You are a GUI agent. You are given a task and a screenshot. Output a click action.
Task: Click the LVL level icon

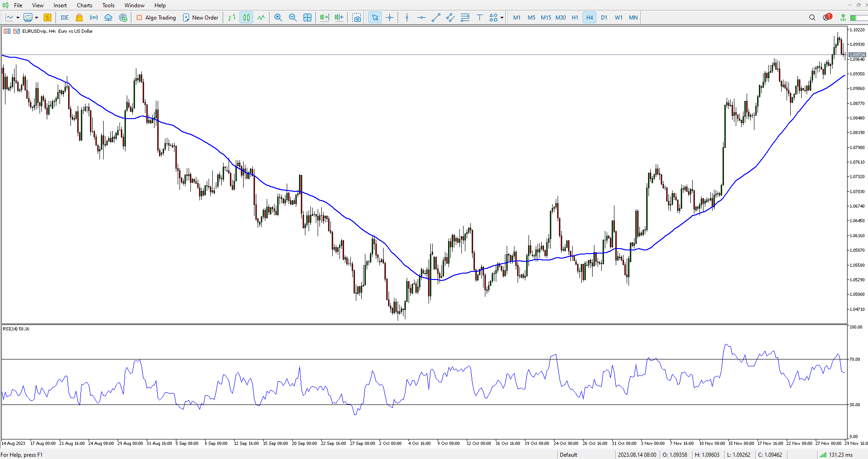click(x=843, y=18)
